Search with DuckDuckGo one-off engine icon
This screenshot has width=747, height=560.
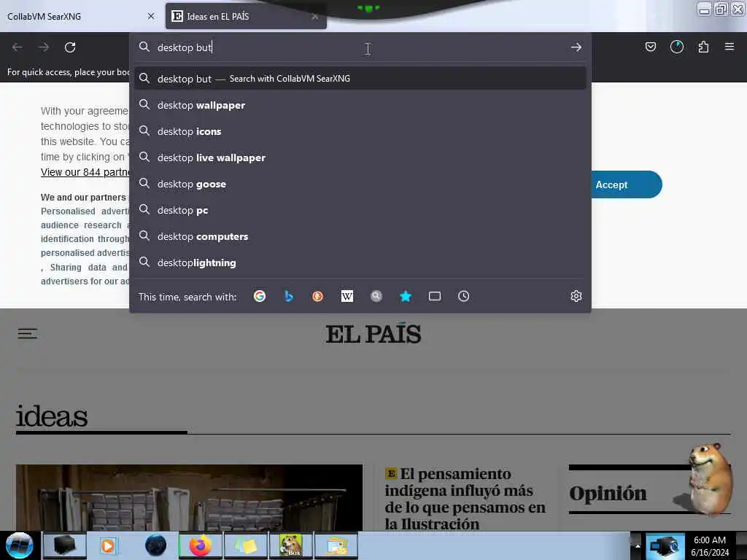[318, 296]
